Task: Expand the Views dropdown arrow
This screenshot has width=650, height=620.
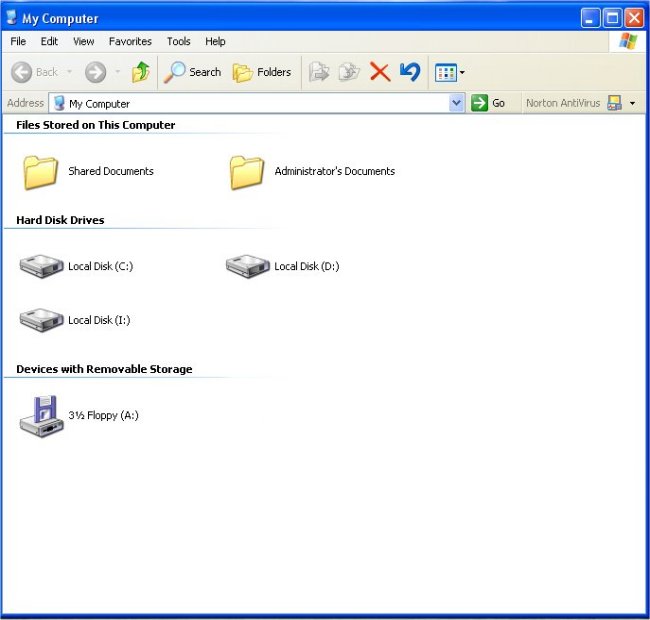Action: tap(462, 73)
